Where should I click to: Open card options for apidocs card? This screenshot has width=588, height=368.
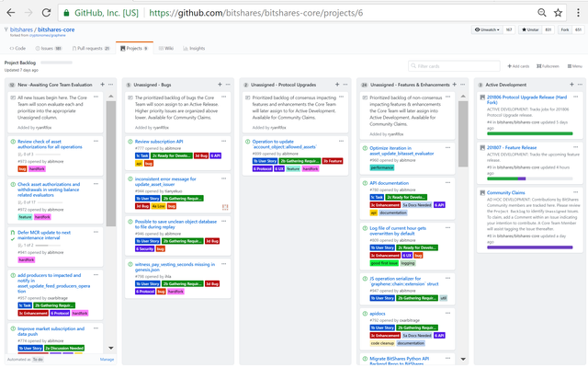point(447,313)
